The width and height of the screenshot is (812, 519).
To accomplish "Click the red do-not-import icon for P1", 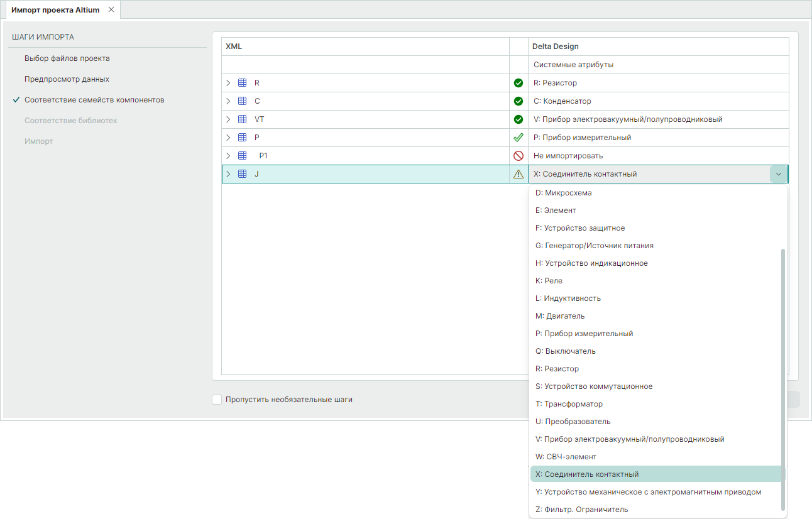I will point(518,156).
